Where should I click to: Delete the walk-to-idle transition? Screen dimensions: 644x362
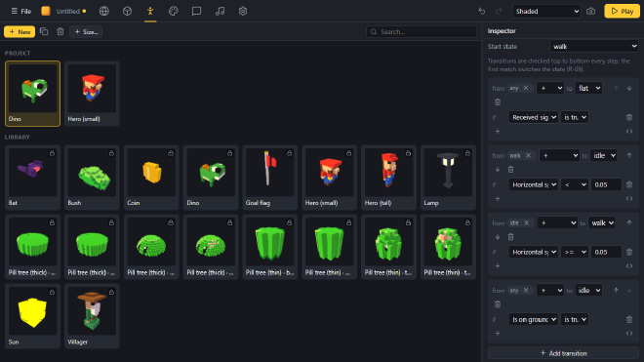(x=510, y=169)
